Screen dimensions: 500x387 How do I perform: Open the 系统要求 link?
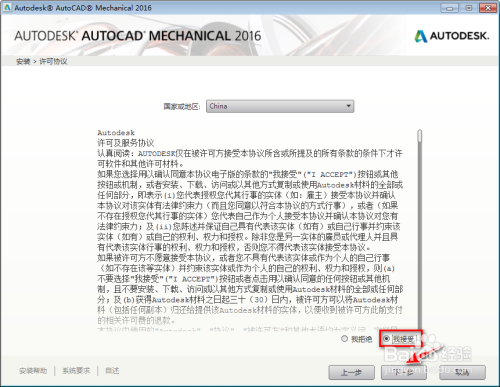pos(76,371)
